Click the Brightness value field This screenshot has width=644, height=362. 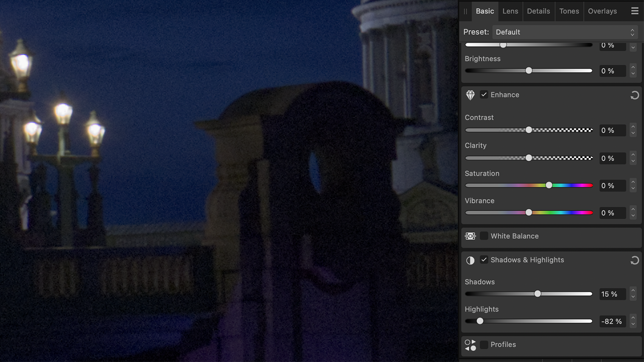[x=613, y=71]
